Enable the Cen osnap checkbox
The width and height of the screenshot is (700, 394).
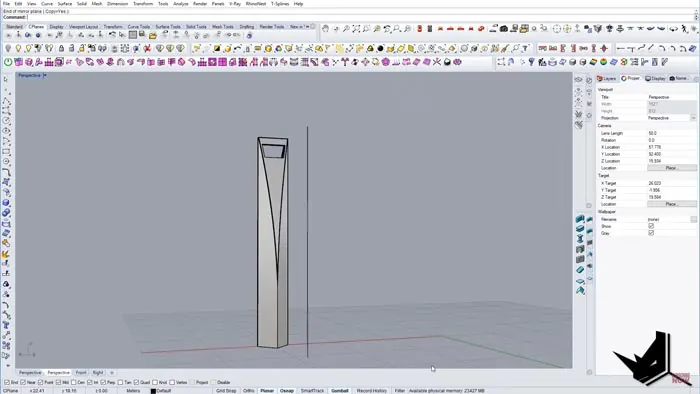click(74, 382)
